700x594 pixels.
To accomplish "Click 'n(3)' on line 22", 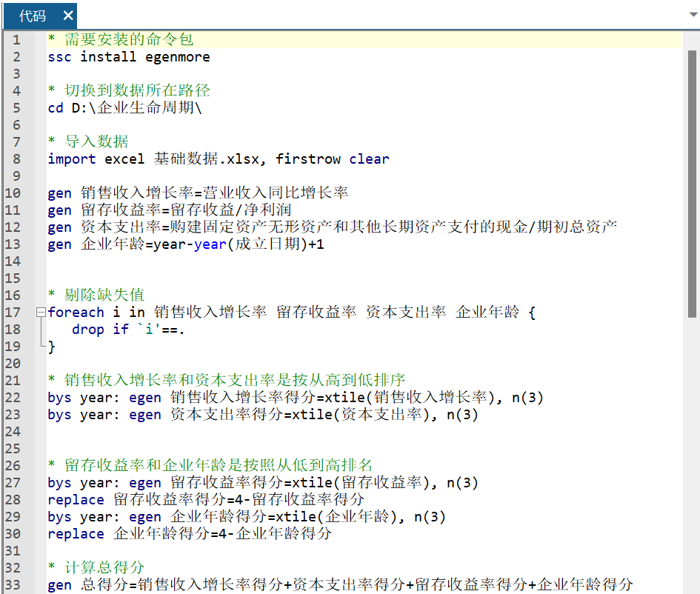I will [x=527, y=398].
